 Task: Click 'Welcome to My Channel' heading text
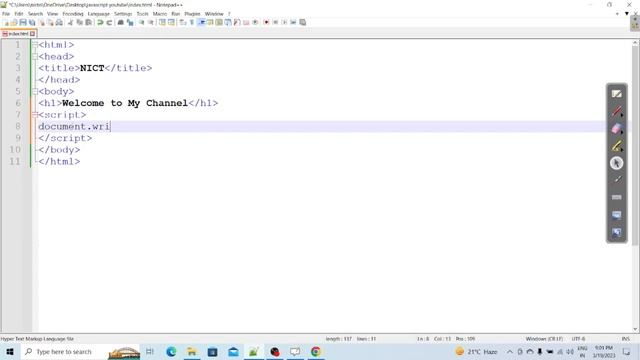pyautogui.click(x=125, y=103)
